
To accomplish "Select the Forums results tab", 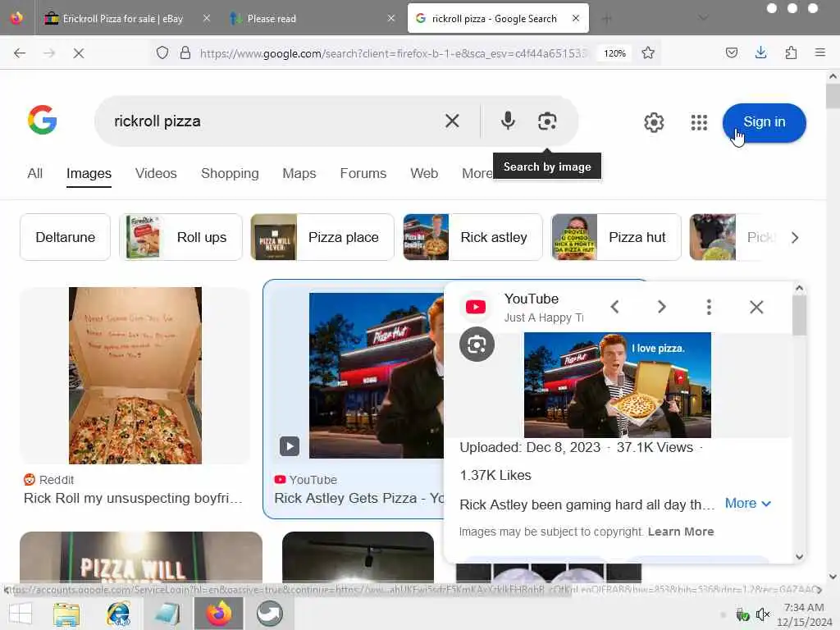I will point(363,174).
